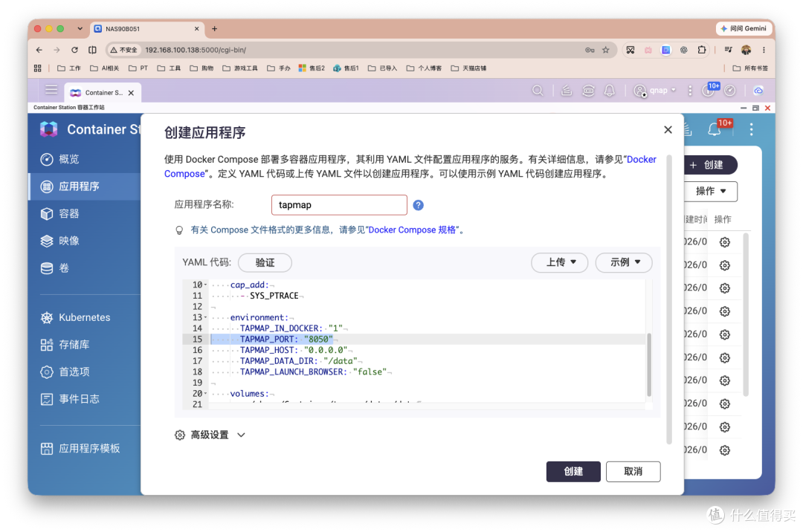Click the + 创建 button behind dialog

[x=709, y=165]
